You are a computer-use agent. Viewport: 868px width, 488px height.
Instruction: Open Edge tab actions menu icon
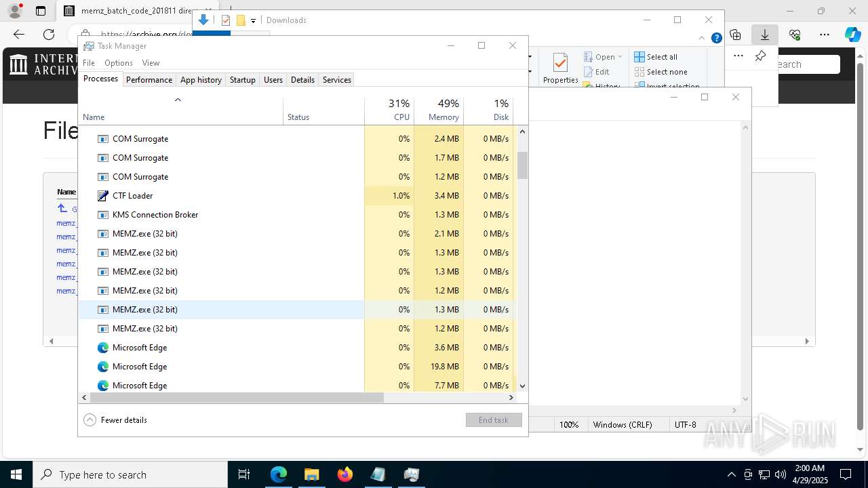[41, 11]
